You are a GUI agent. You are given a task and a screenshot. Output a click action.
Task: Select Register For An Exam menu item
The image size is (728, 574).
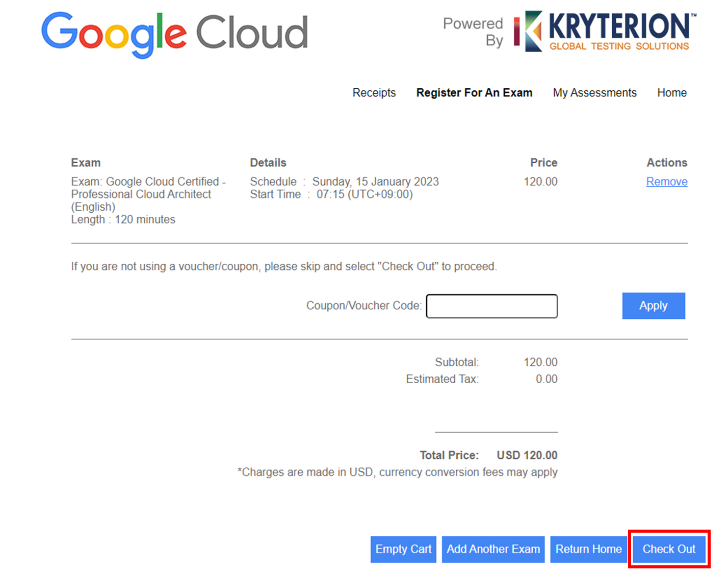(474, 93)
